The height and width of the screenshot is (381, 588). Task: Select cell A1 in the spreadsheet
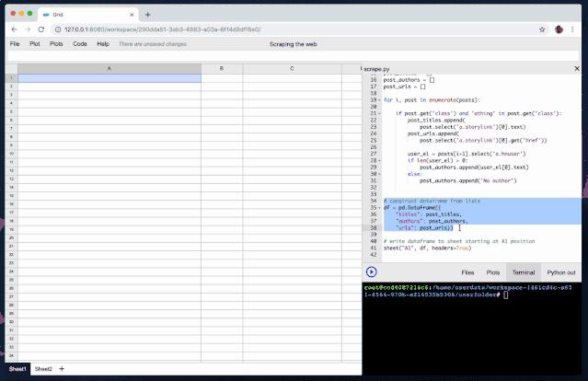[110, 78]
